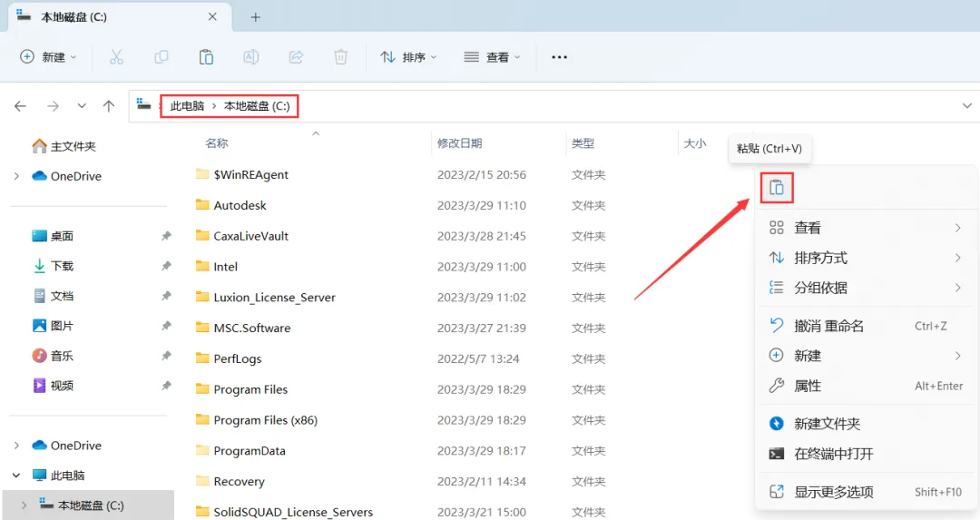Screen dimensions: 980x520
Task: Select the PerfLogs folder
Action: coord(238,358)
